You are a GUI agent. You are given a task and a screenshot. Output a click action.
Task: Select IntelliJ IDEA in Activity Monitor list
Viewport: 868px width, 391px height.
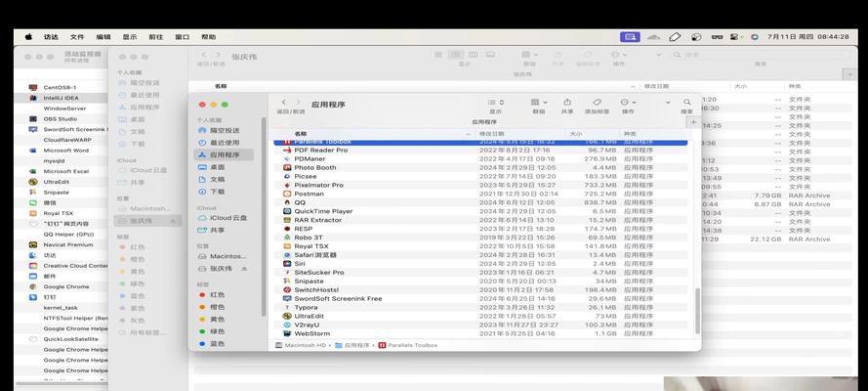pyautogui.click(x=61, y=98)
